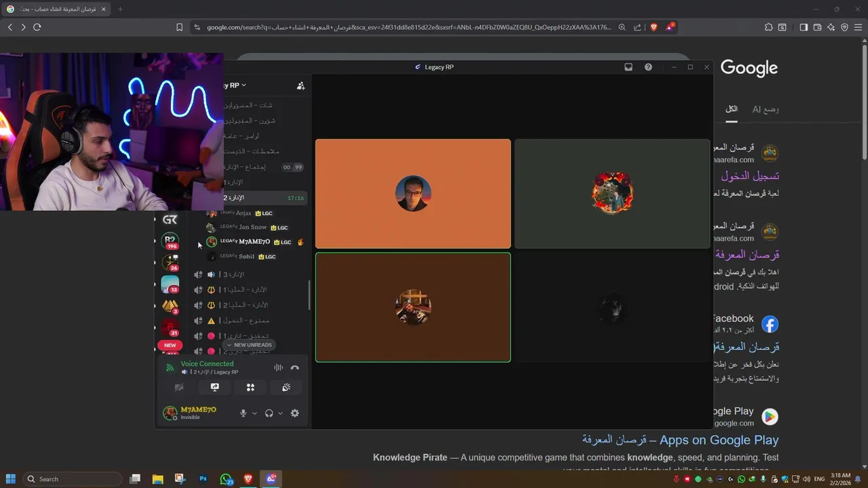Click the invite members icon beside Legacy RP
The image size is (868, 488).
point(300,85)
